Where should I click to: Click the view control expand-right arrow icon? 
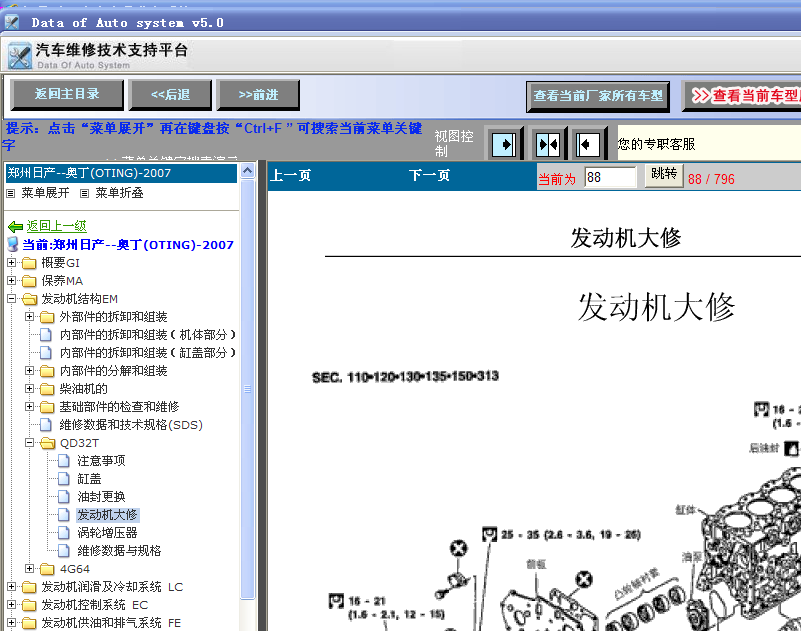tap(504, 145)
